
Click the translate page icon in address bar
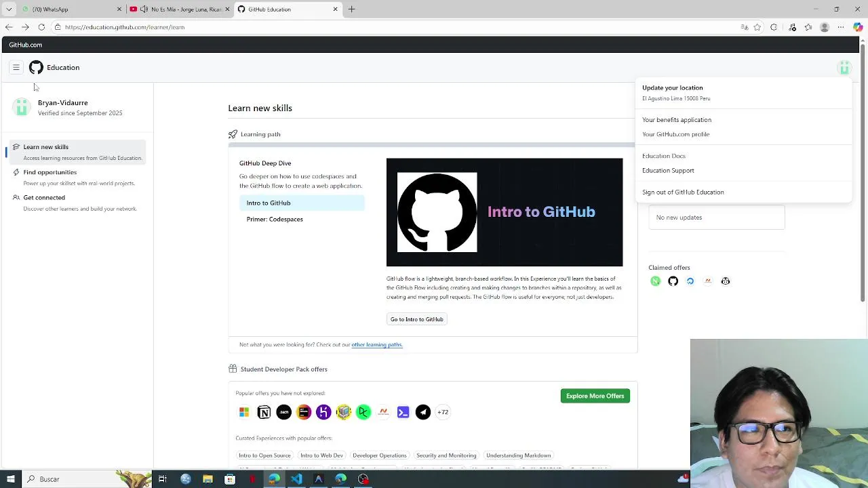(x=744, y=27)
